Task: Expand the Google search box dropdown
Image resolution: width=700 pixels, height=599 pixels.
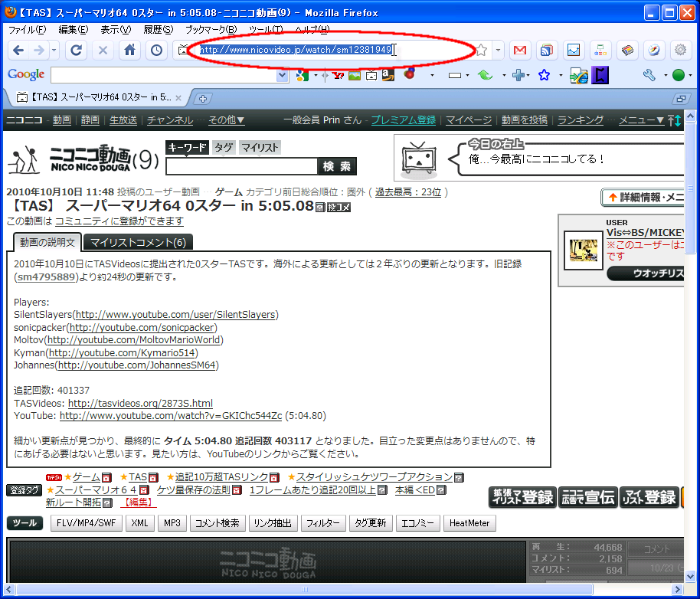Action: [281, 75]
